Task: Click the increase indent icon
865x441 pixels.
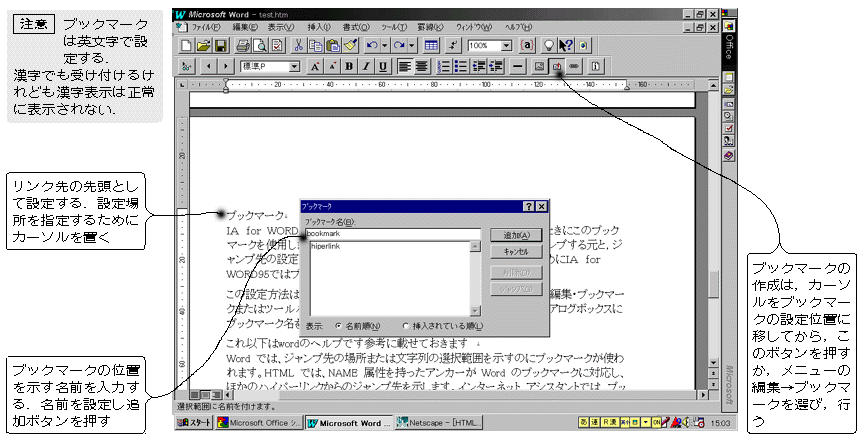Action: click(x=495, y=67)
